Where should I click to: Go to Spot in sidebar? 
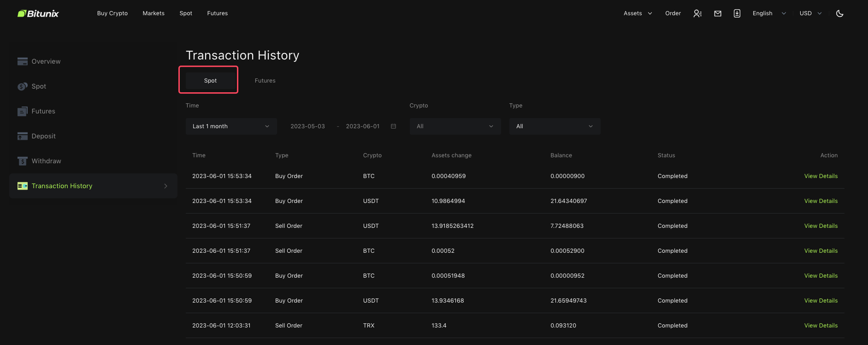pos(39,86)
